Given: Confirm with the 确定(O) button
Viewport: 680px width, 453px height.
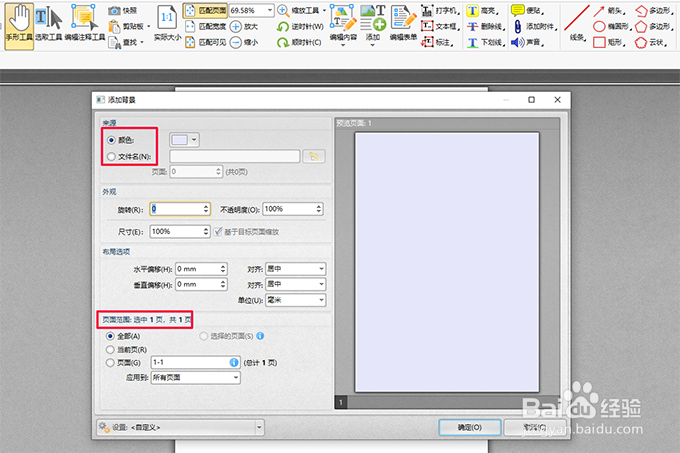Looking at the screenshot, I should tap(470, 427).
